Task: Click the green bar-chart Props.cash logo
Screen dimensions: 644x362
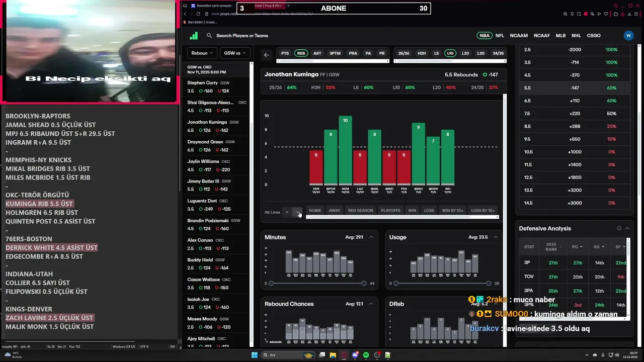Action: tap(194, 36)
